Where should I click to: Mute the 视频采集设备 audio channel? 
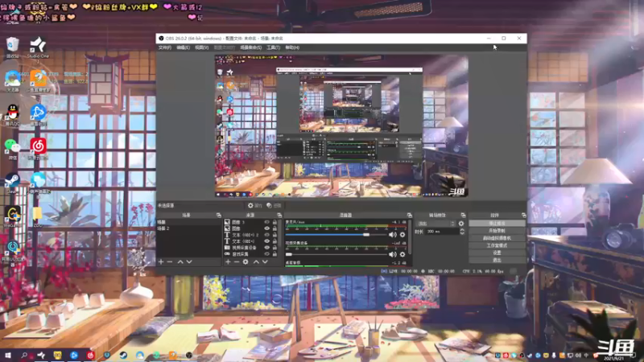point(393,254)
